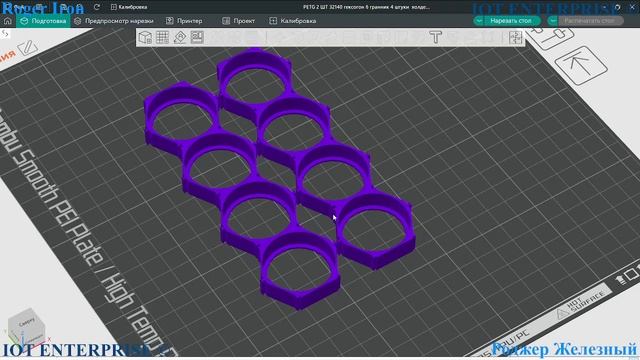Click the Auto orient icon

180,38
